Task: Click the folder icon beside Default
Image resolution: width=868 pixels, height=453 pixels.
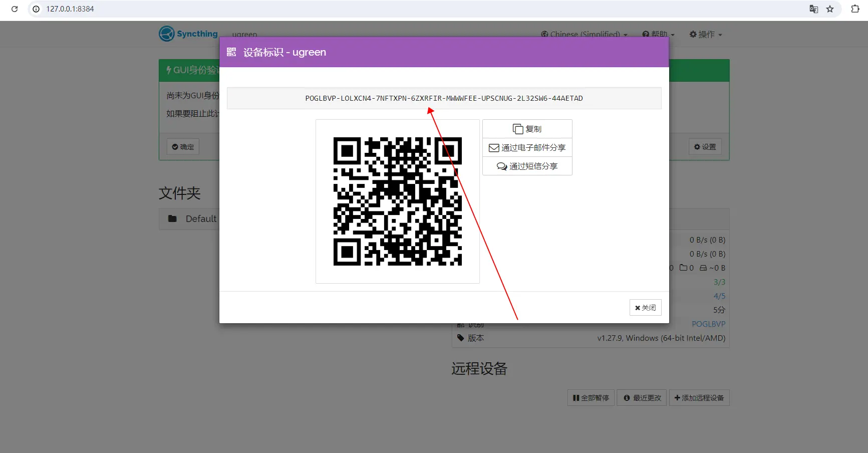Action: pyautogui.click(x=172, y=218)
